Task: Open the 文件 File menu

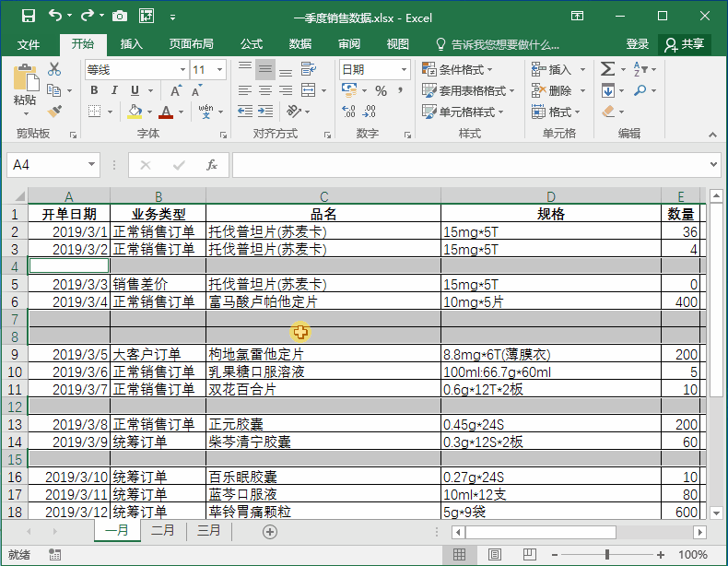Action: pos(29,44)
